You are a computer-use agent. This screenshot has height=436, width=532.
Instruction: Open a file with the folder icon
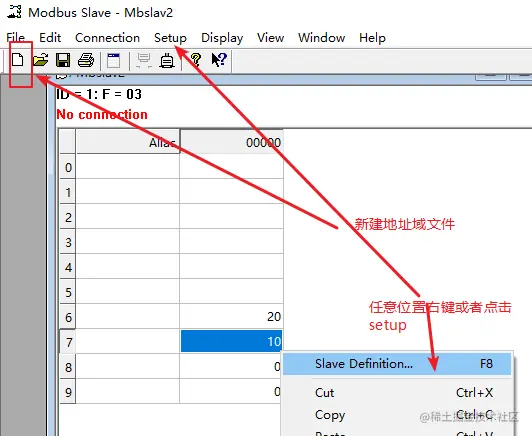pyautogui.click(x=41, y=60)
